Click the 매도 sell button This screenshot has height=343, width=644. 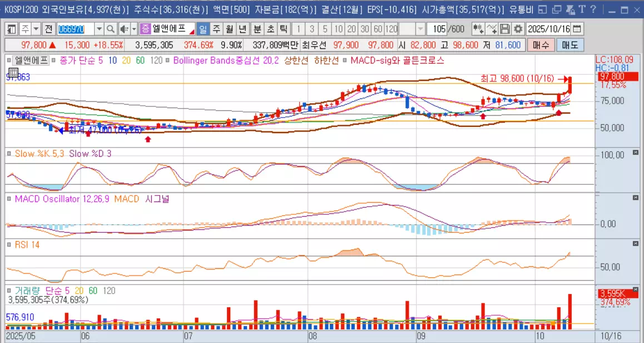tap(570, 45)
